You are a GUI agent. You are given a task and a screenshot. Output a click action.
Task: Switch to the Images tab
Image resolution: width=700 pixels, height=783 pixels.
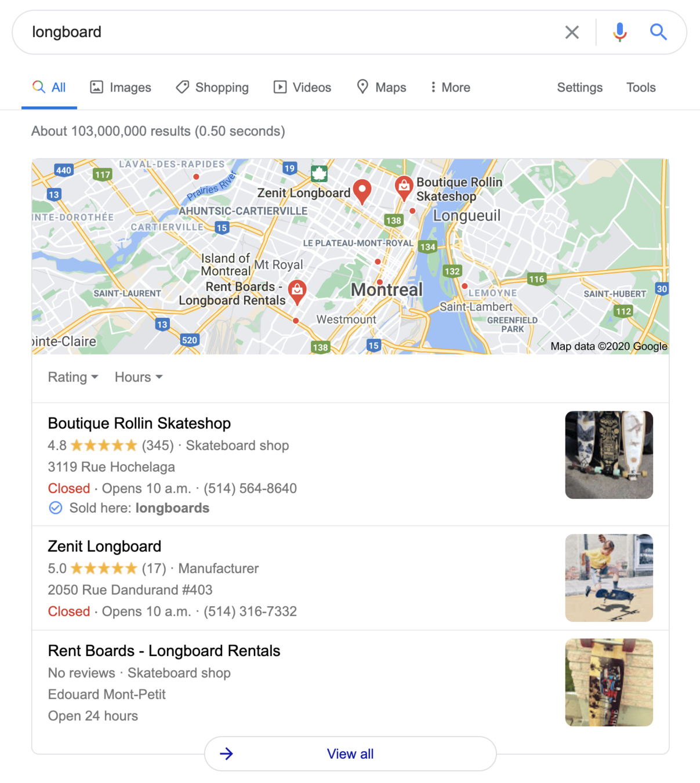click(121, 88)
